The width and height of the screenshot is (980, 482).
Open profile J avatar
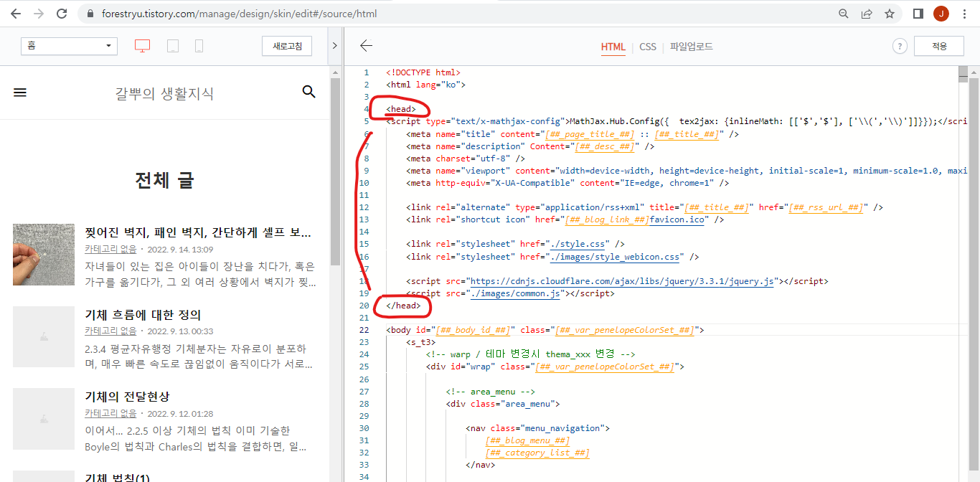click(x=941, y=14)
